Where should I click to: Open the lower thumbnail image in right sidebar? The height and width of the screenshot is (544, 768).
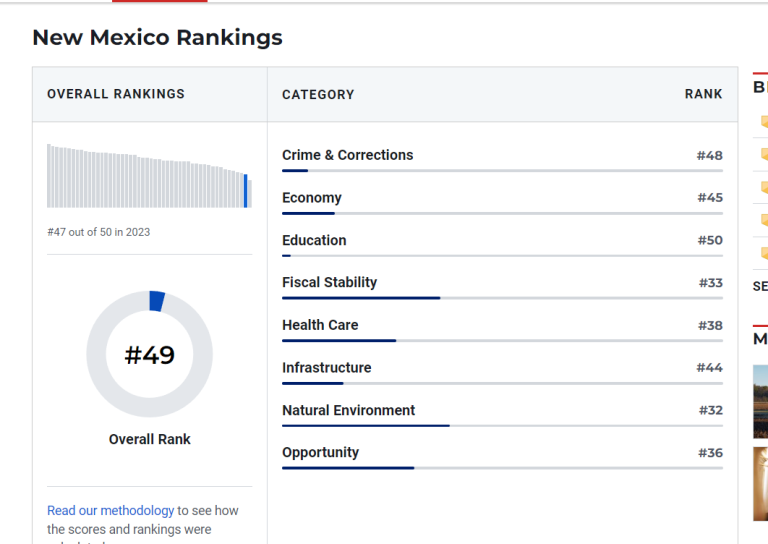click(x=760, y=483)
